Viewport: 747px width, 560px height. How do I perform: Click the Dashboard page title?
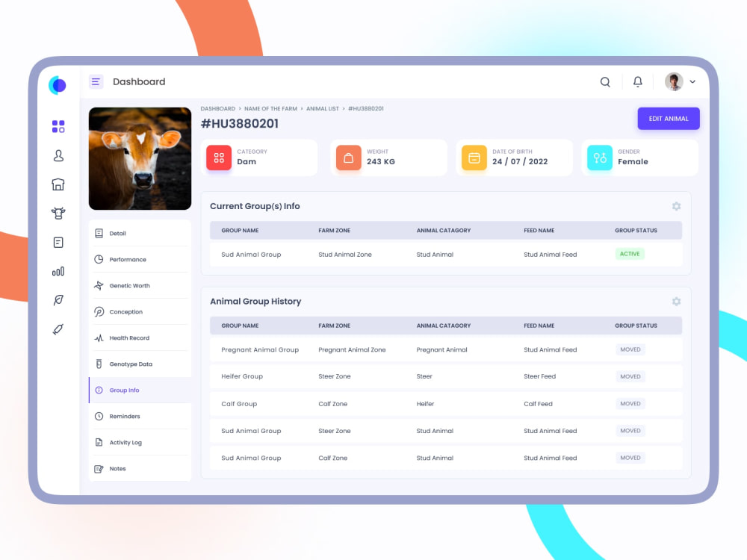pyautogui.click(x=139, y=81)
